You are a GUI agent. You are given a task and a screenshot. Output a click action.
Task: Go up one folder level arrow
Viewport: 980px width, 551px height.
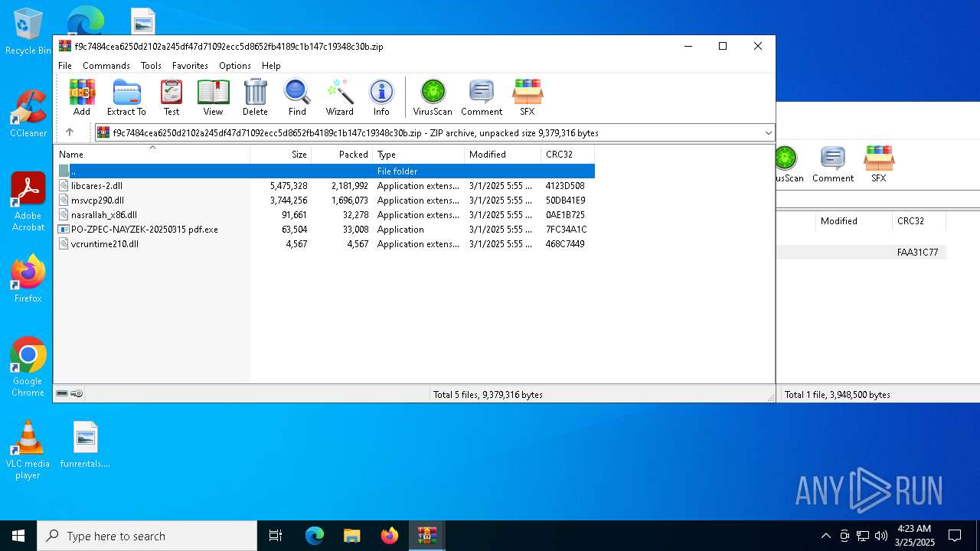70,132
